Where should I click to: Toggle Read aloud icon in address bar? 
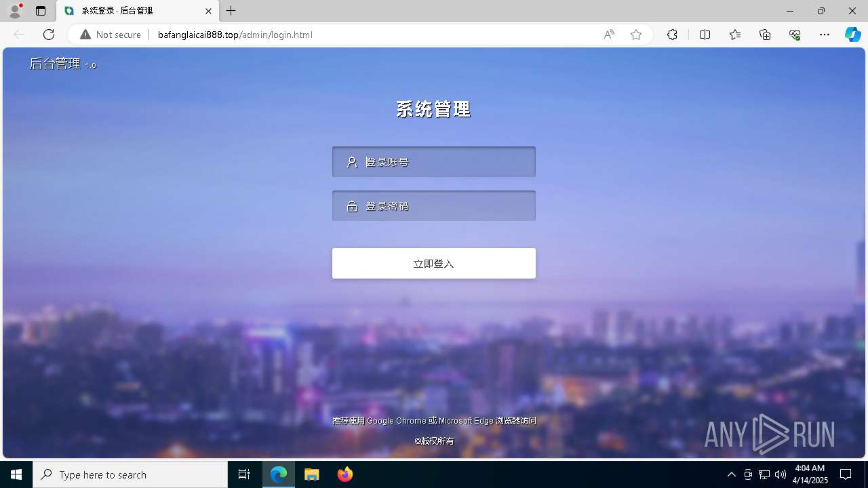point(609,35)
